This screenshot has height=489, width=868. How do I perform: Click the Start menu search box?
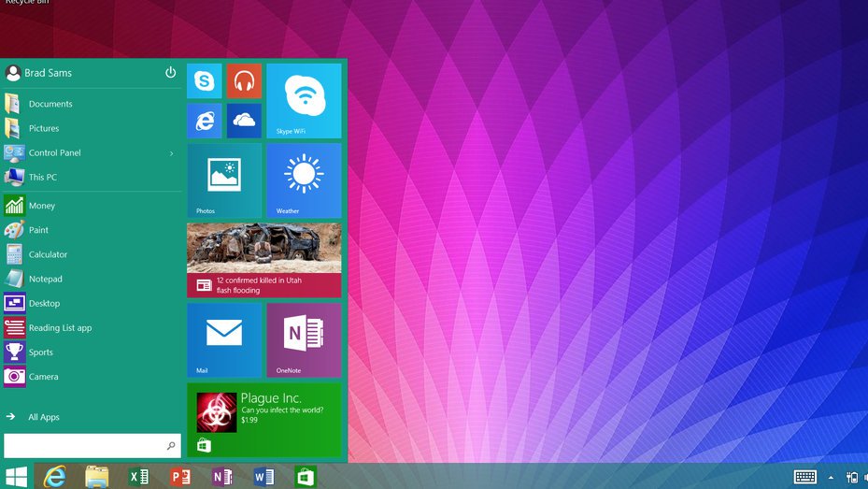click(84, 446)
